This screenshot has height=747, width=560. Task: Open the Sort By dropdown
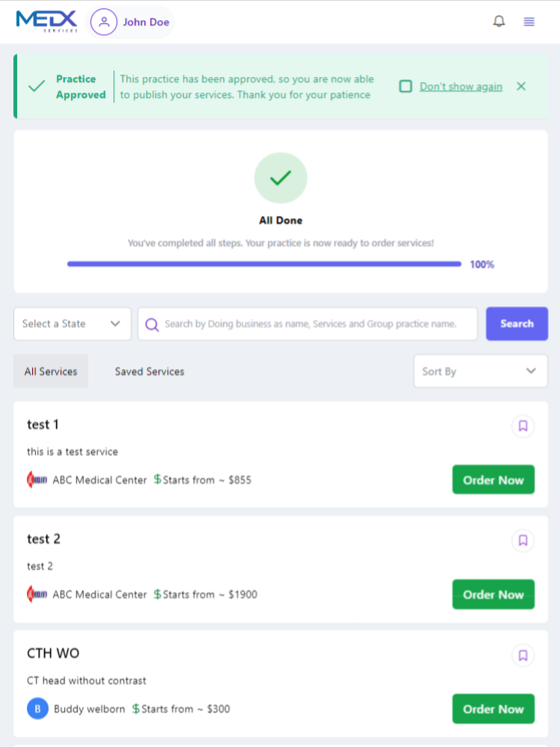(x=480, y=371)
